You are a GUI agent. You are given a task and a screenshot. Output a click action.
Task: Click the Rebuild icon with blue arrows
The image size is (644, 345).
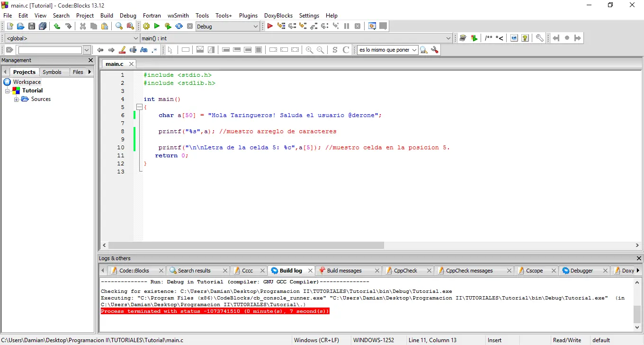point(179,27)
